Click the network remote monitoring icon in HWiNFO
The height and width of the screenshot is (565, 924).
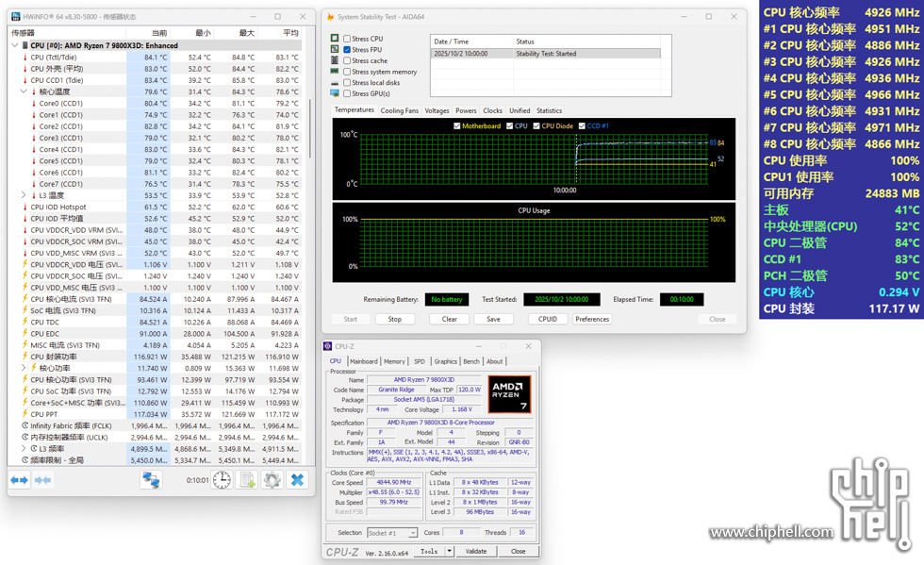click(151, 480)
